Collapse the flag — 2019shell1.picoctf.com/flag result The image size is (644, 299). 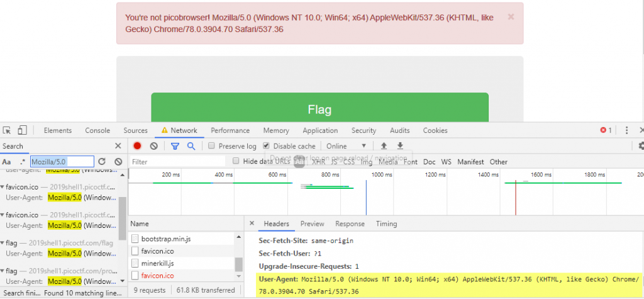point(3,243)
